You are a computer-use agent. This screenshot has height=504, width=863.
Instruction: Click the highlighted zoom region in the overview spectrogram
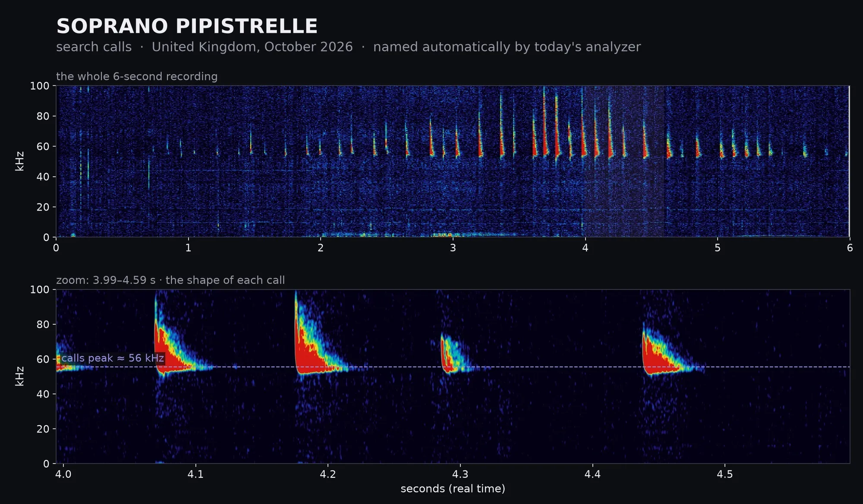point(624,161)
